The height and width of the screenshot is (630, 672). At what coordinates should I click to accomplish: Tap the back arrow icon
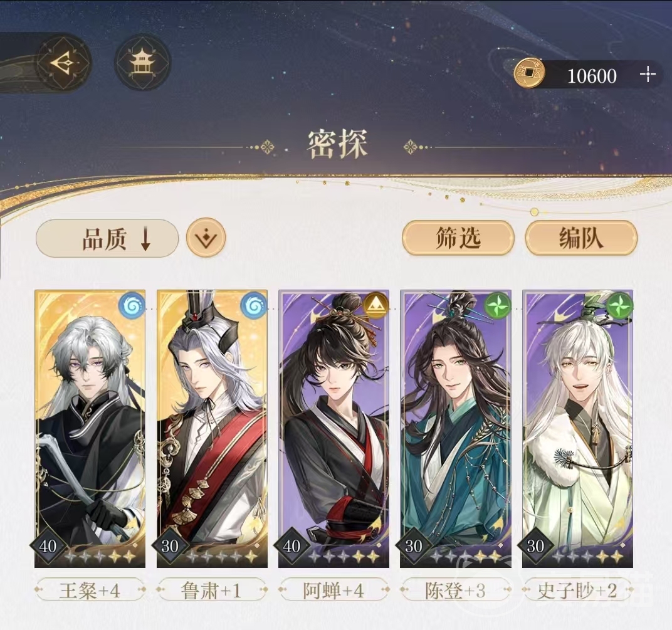(63, 63)
